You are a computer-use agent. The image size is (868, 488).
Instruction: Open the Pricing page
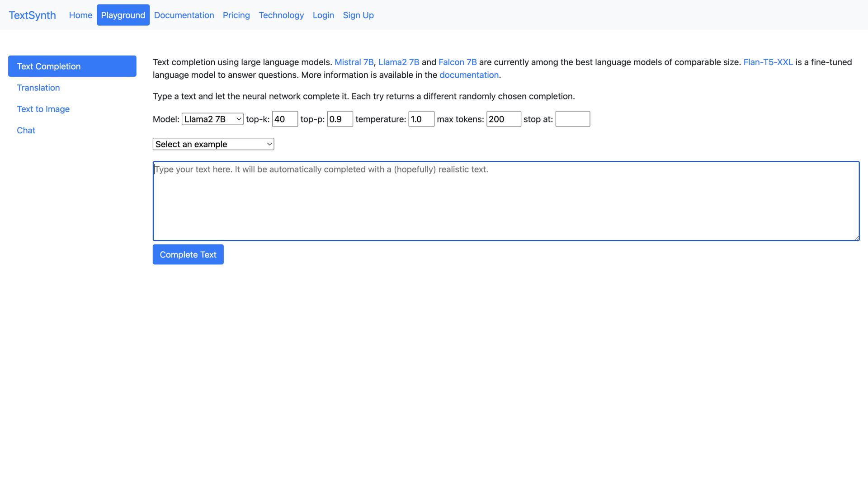(236, 15)
